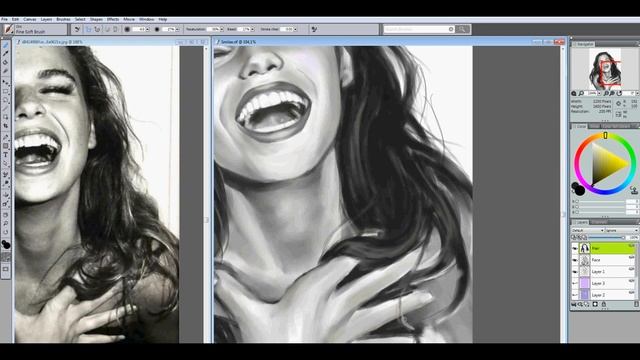640x360 pixels.
Task: Activate the reference jpg window title
Action: pos(52,42)
